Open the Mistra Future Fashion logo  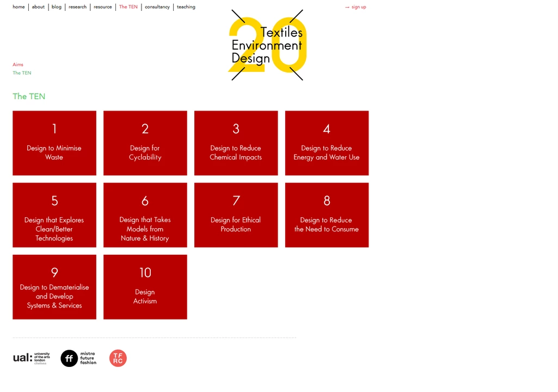pos(78,358)
